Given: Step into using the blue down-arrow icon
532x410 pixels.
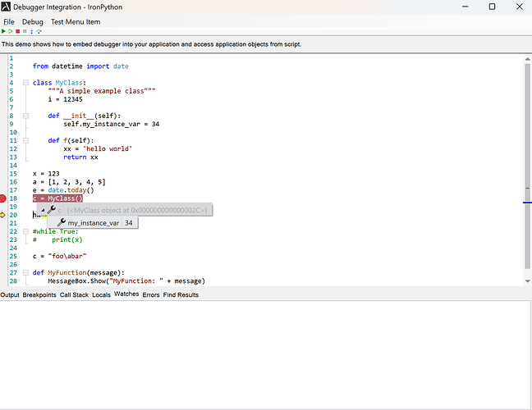Looking at the screenshot, I should click(31, 31).
